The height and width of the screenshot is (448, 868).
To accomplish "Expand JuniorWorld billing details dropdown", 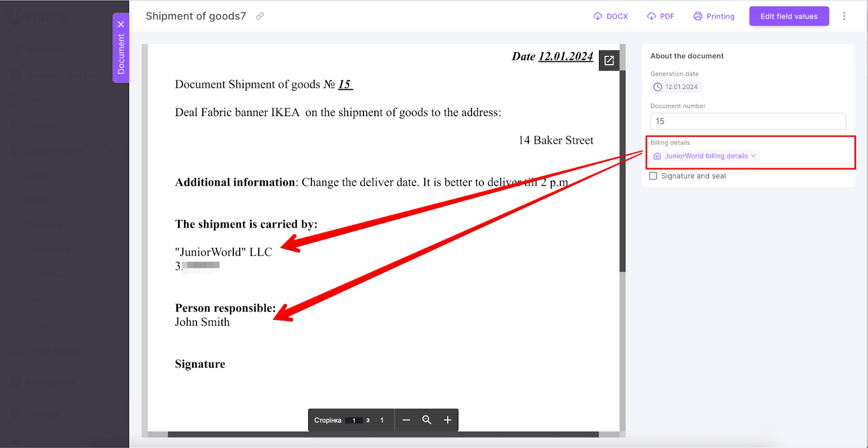I will [x=705, y=156].
